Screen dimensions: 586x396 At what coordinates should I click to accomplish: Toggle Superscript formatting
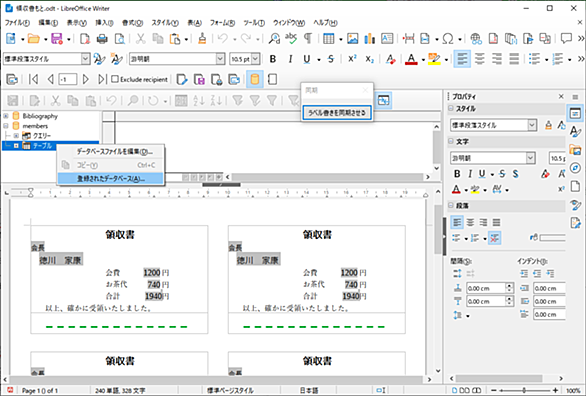pos(352,59)
